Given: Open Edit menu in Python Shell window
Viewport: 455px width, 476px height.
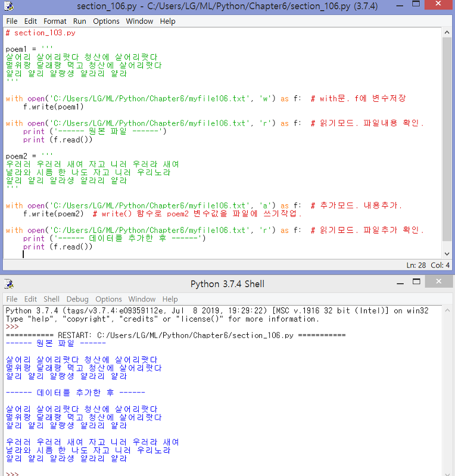Looking at the screenshot, I should [30, 299].
